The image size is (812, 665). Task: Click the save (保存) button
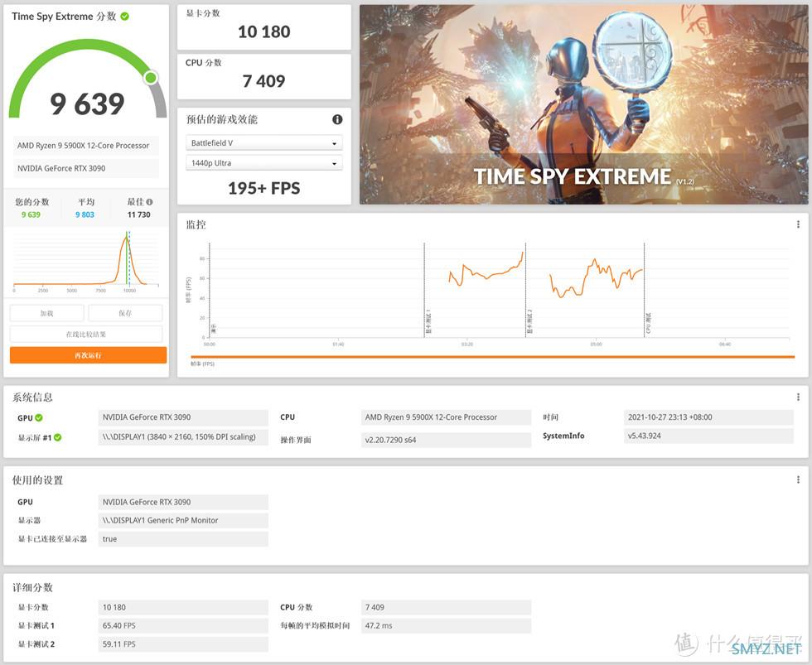[x=125, y=313]
